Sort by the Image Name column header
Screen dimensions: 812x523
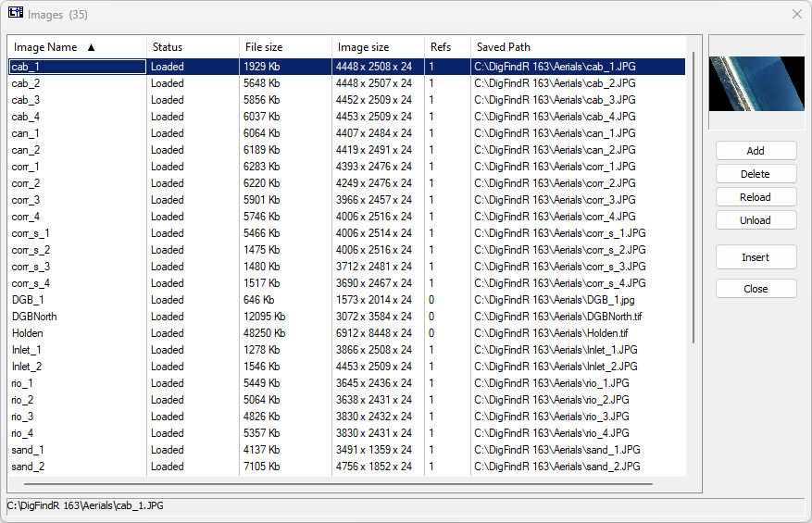[77, 47]
